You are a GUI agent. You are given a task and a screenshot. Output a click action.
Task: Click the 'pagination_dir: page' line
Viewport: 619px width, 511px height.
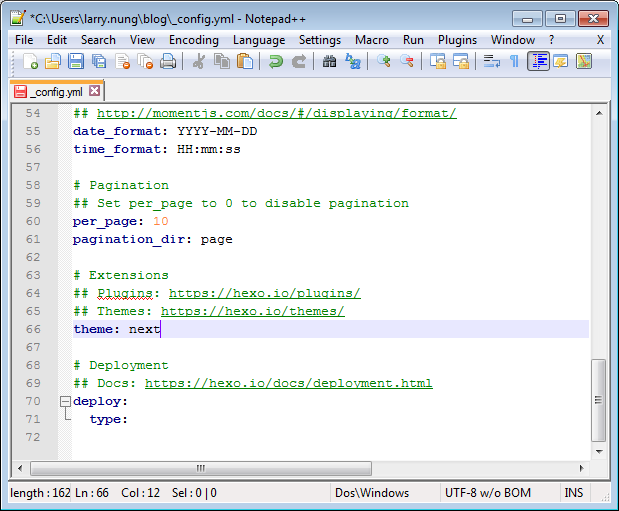[x=152, y=239]
